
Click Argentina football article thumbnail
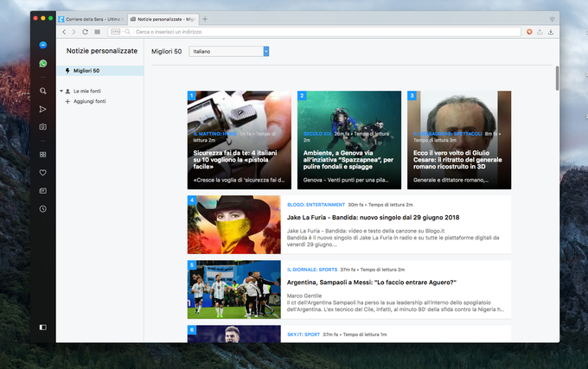[x=234, y=289]
